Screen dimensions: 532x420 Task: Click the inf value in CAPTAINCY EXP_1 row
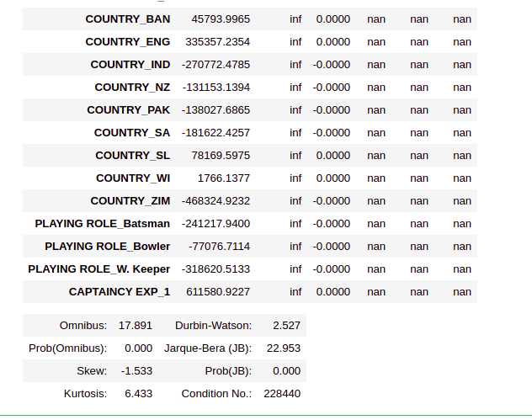295,292
